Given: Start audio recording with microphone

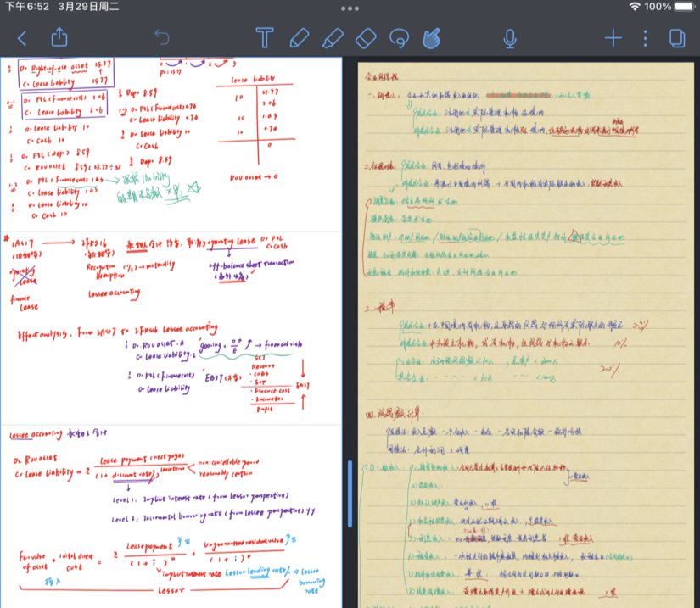Looking at the screenshot, I should point(510,39).
